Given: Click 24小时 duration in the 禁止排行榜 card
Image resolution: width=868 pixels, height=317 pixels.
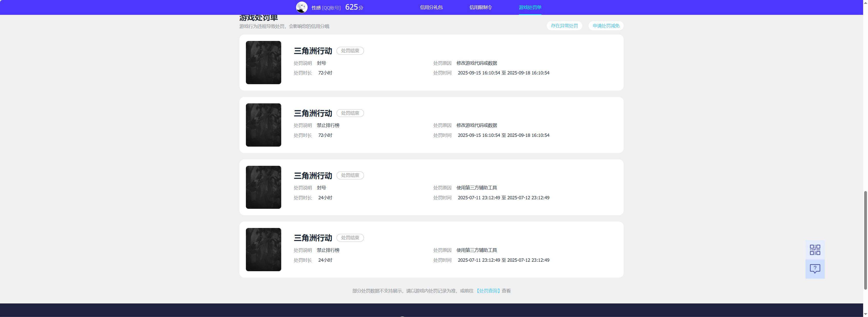Looking at the screenshot, I should (325, 260).
